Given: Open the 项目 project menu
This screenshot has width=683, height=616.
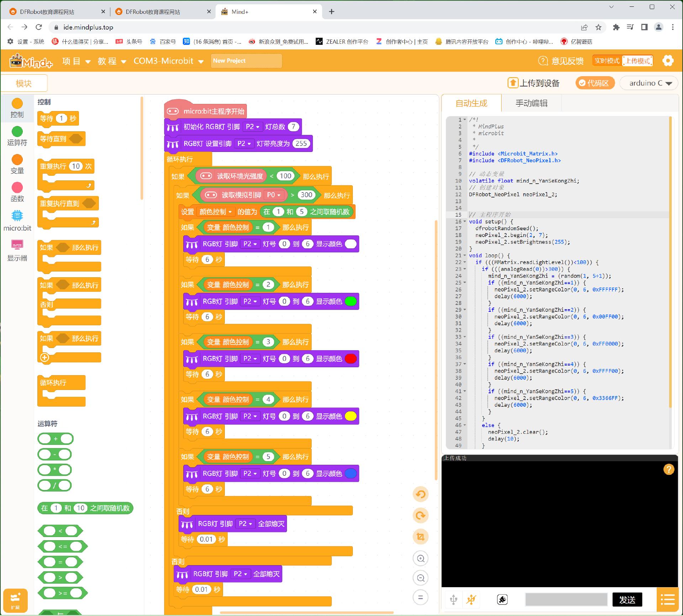Looking at the screenshot, I should pyautogui.click(x=76, y=61).
